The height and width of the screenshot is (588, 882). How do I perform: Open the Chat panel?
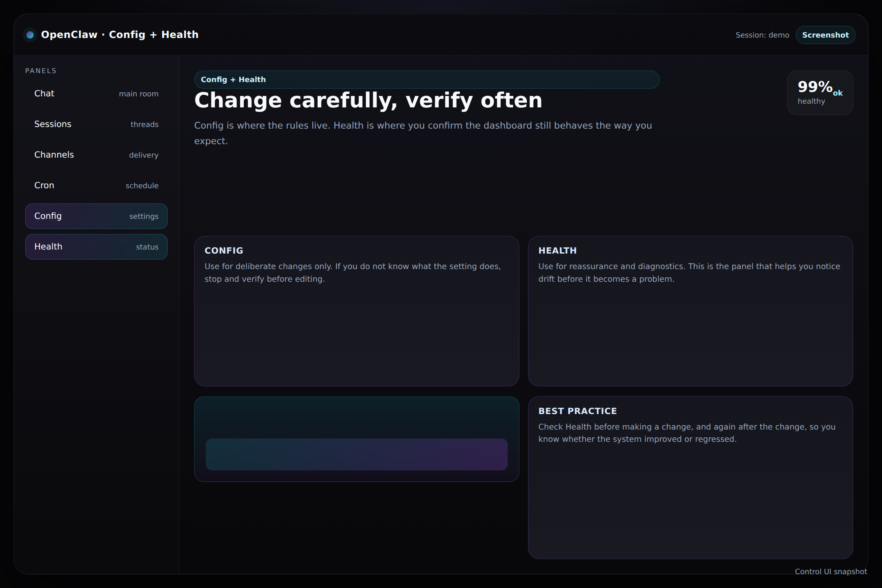click(96, 94)
